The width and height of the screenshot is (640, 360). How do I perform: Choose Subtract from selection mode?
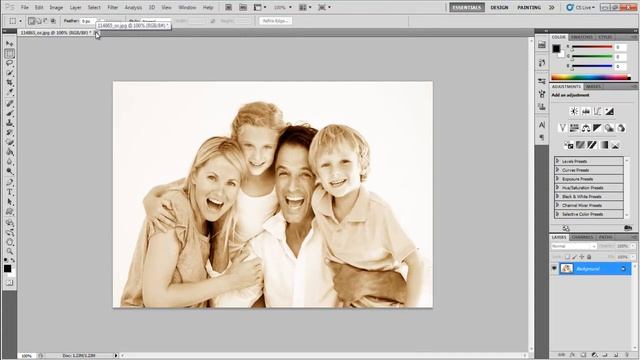46,21
